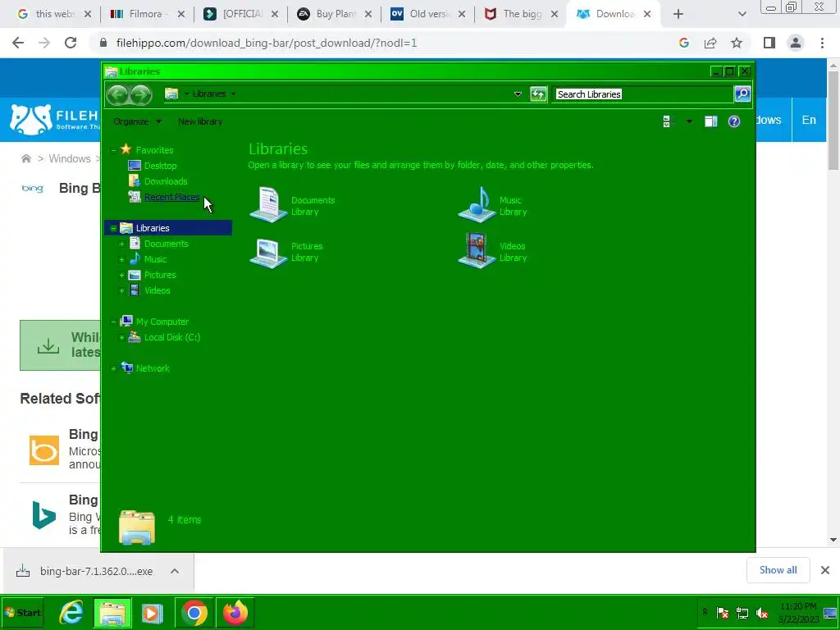Collapse the Favorites tree node
Viewport: 840px width, 630px height.
[113, 150]
